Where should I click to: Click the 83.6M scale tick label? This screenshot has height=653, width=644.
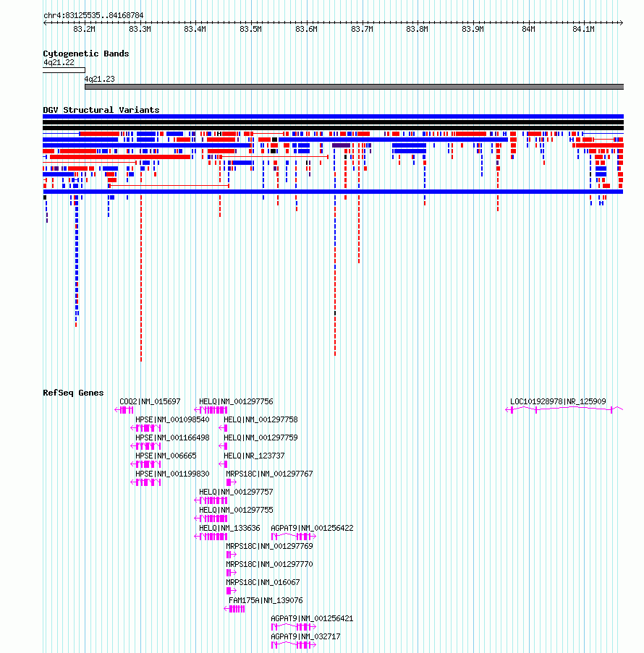click(306, 29)
